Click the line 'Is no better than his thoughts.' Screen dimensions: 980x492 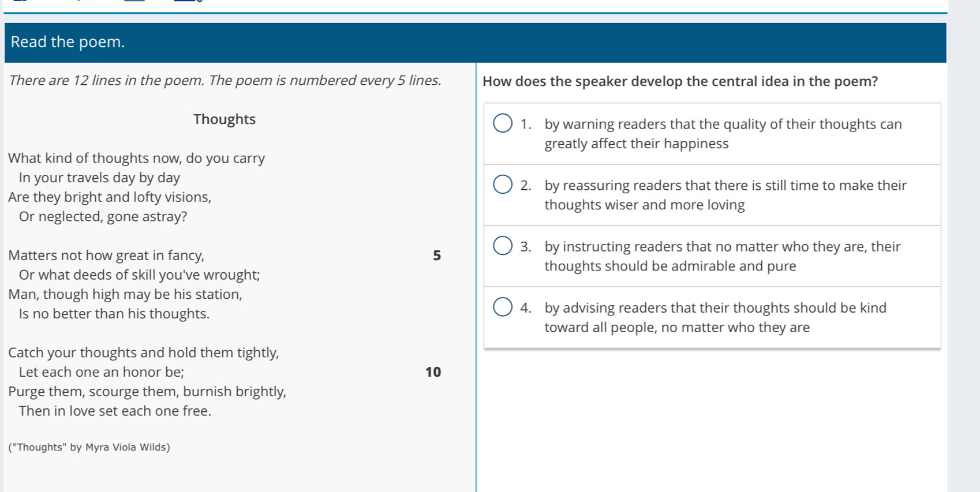tap(114, 314)
